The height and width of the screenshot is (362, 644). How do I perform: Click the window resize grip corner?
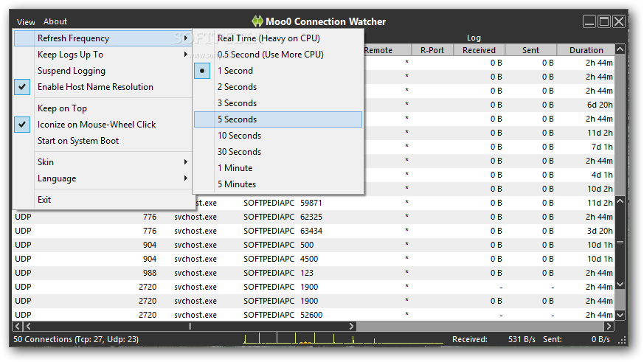pyautogui.click(x=622, y=340)
